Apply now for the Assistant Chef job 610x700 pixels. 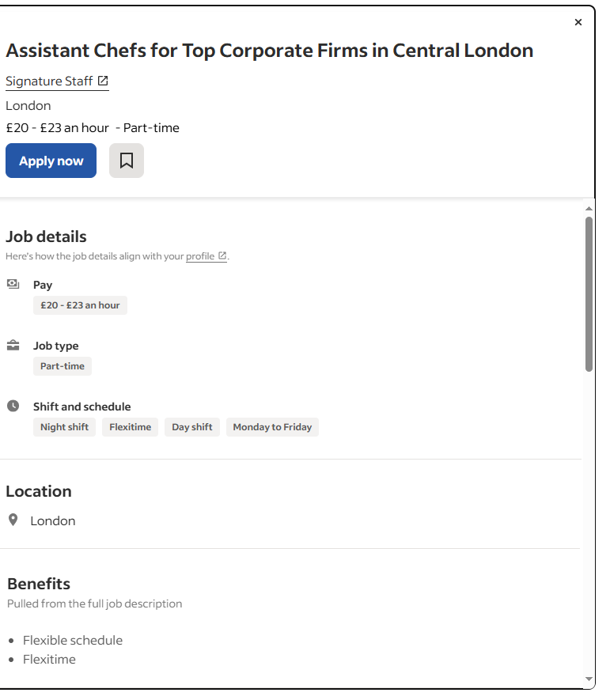point(51,161)
